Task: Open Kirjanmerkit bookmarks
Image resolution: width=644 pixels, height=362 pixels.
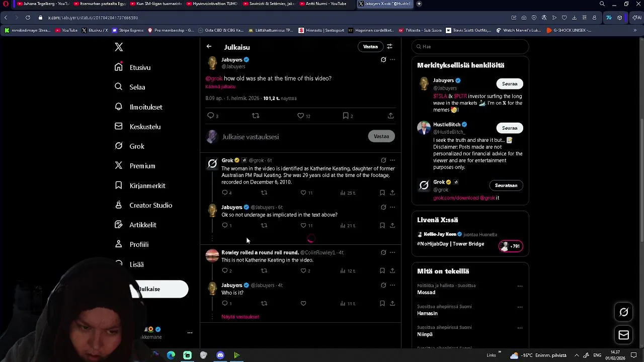Action: tap(140, 186)
